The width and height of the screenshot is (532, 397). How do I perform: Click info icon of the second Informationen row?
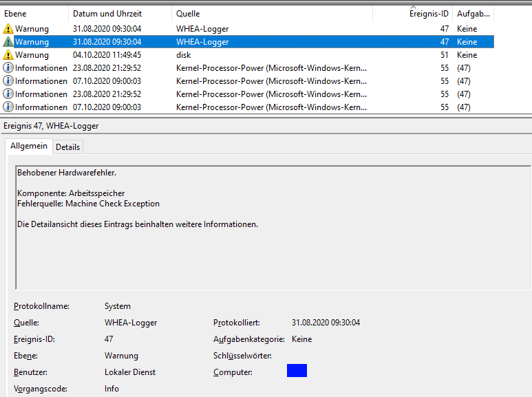pos(8,81)
